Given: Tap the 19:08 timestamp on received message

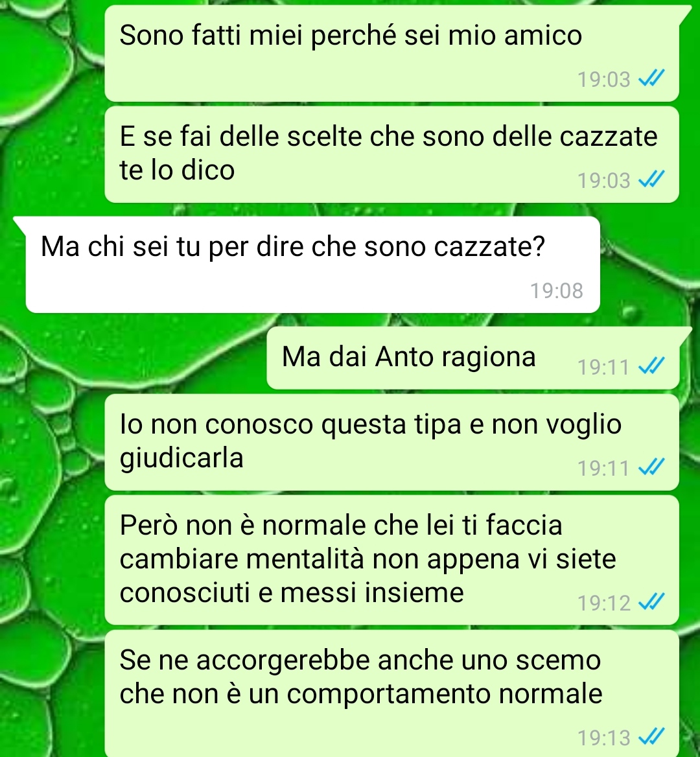Looking at the screenshot, I should (x=557, y=290).
